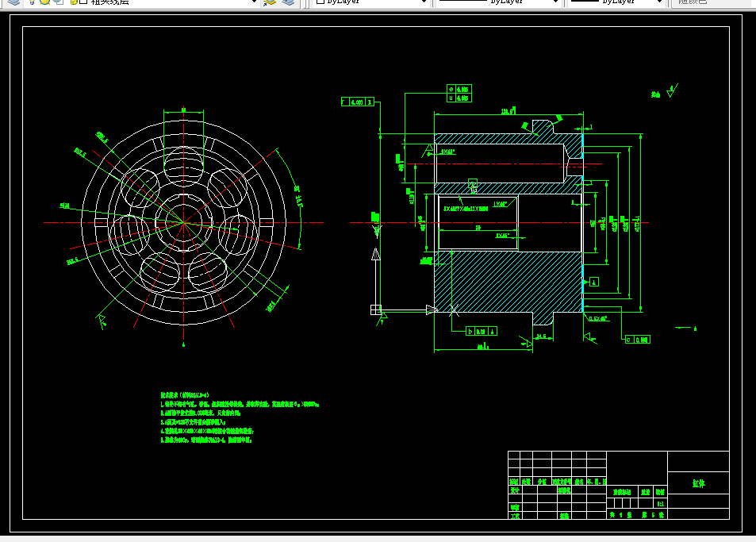Image resolution: width=756 pixels, height=542 pixels.
Task: Select the surface roughness symbol beside 其余
Action: click(x=672, y=90)
